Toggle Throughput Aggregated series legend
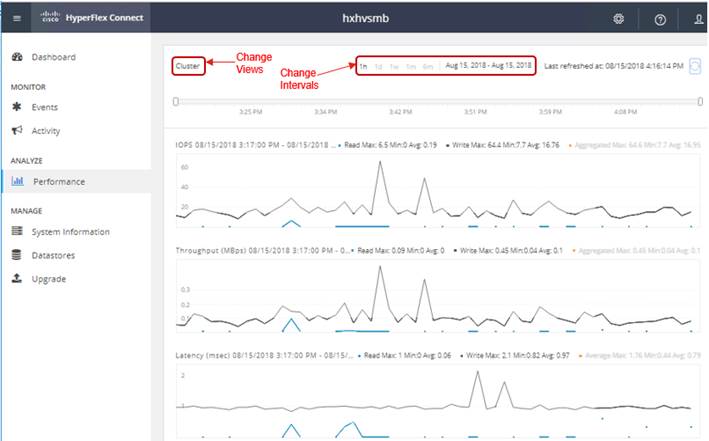709x441 pixels. (x=636, y=250)
